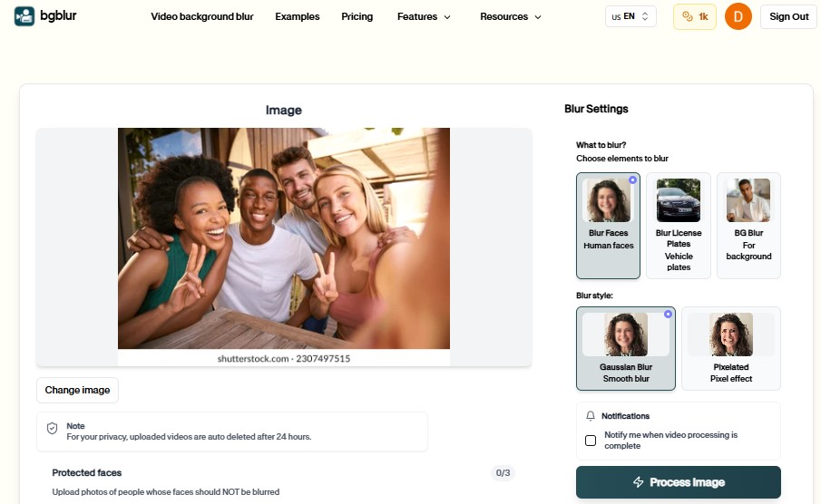Select Blur Faces human faces option
Screen dimensions: 821x504
point(608,226)
